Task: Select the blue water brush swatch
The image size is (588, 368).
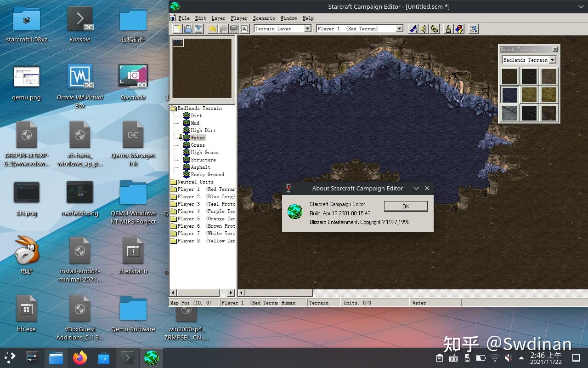Action: (509, 95)
